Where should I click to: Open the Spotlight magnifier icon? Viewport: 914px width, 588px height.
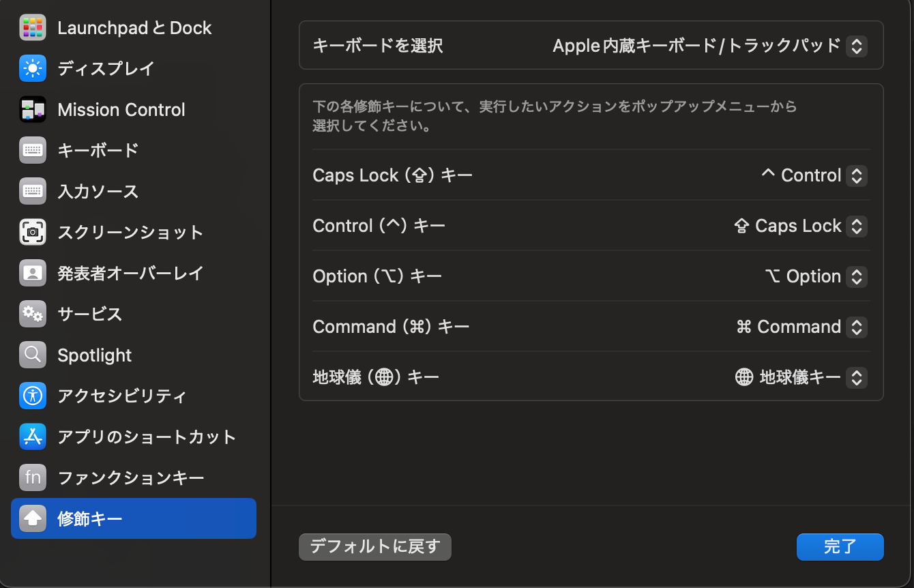coord(32,355)
